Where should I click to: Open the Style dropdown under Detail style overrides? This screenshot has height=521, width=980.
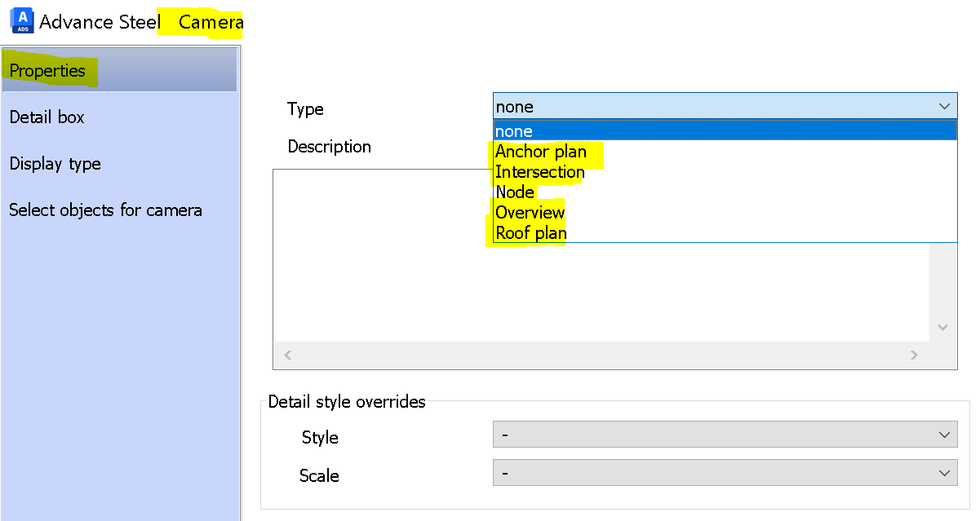click(943, 435)
